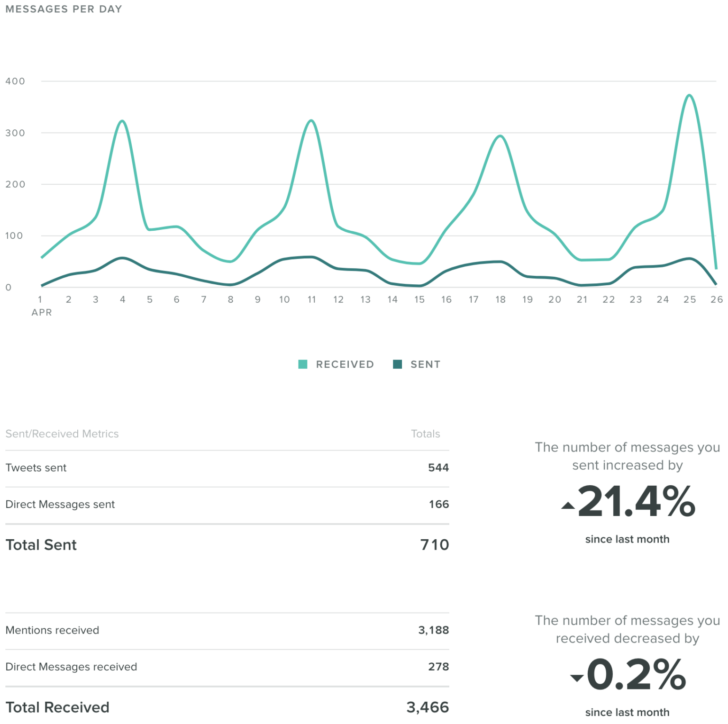
Task: Click the received line peak on April 4
Action: (x=122, y=121)
